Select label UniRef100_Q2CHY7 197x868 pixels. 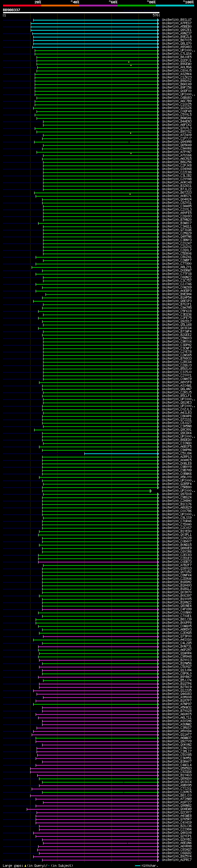click(x=177, y=812)
